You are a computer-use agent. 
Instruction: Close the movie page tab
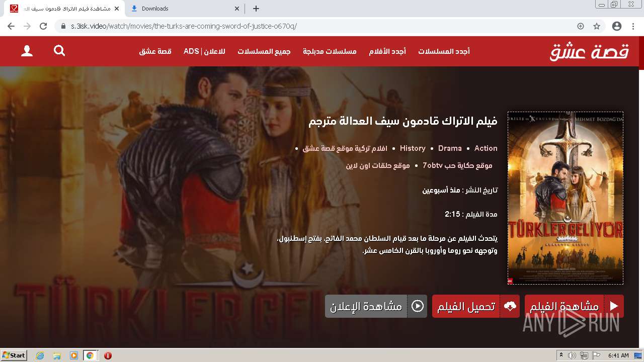[117, 9]
